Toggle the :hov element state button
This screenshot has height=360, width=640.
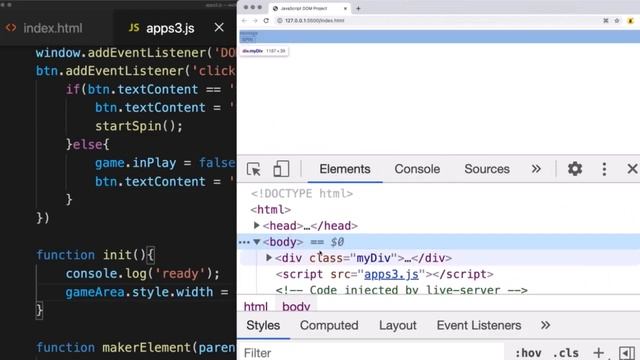pyautogui.click(x=528, y=353)
